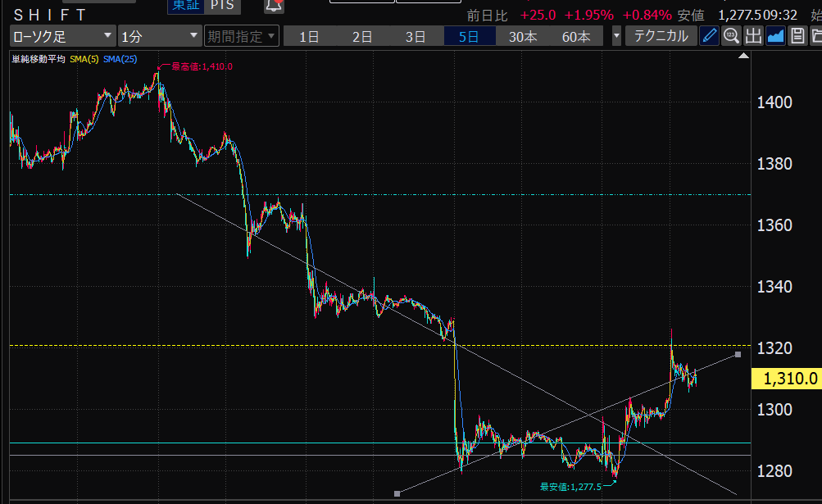Activate the pencil drawing tool
Viewport: 822px width, 504px height.
tap(710, 36)
